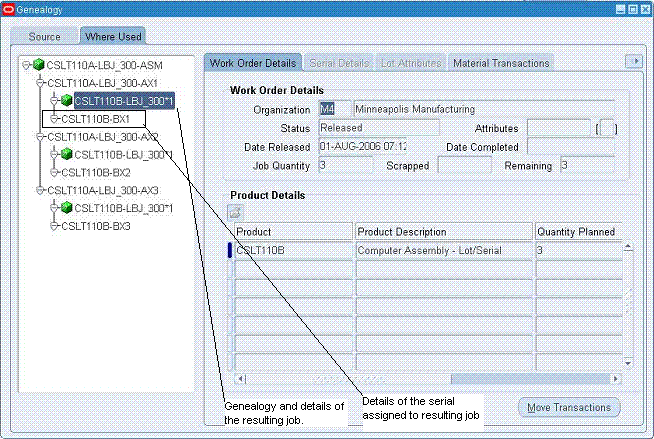Collapse the CSLT110A-LBJ_300-ASM root node
Viewport: 654px width, 439px height.
pos(26,65)
